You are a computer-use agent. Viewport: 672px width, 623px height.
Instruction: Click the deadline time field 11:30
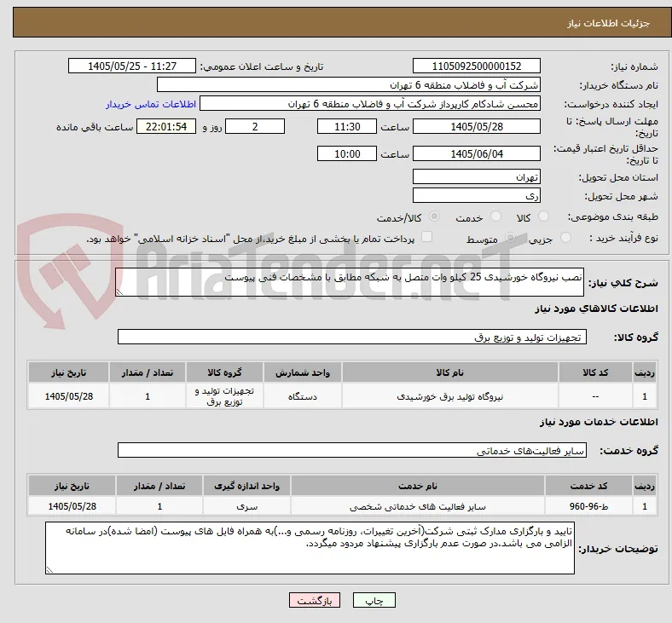[x=347, y=126]
